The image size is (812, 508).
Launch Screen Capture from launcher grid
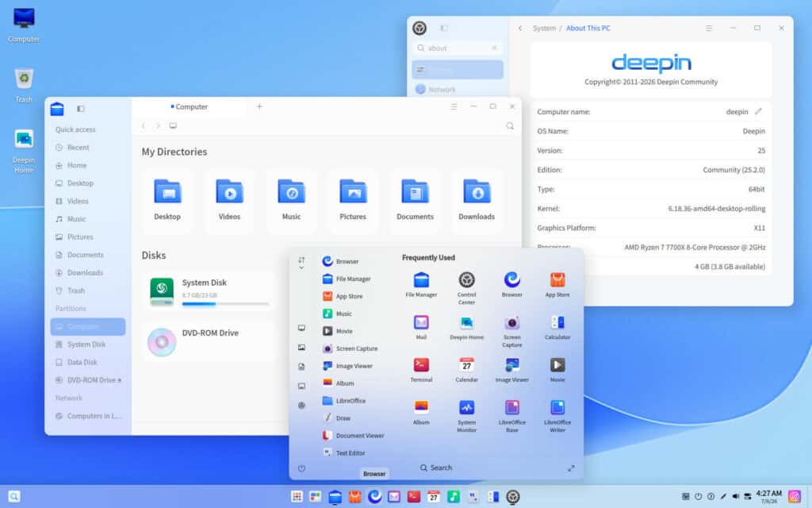(511, 330)
